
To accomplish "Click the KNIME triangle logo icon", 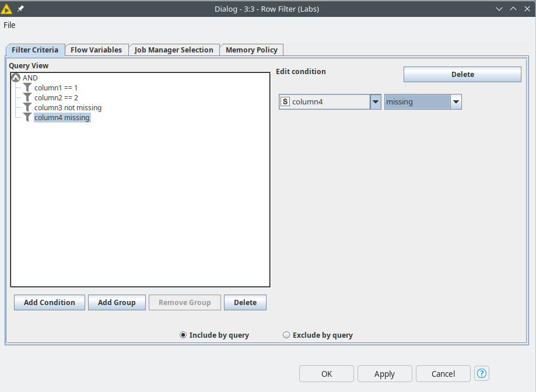I will 6,9.
